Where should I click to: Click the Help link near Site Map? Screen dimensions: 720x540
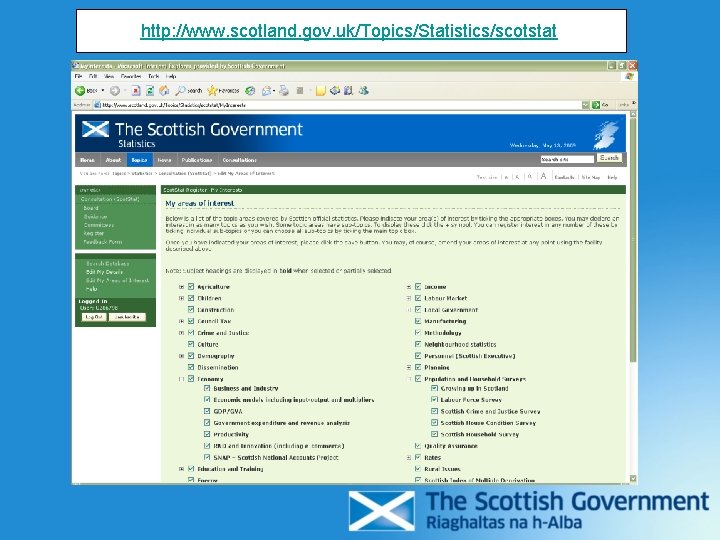coord(612,177)
